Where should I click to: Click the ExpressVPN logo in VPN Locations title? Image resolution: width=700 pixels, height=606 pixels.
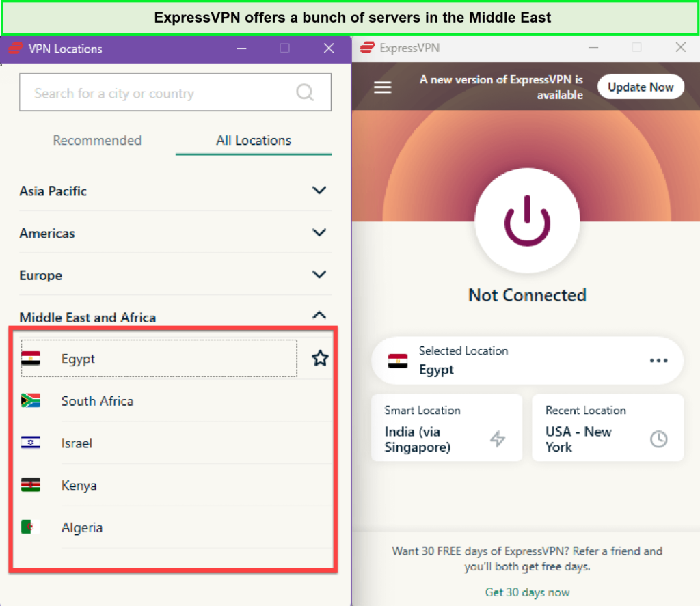(16, 49)
